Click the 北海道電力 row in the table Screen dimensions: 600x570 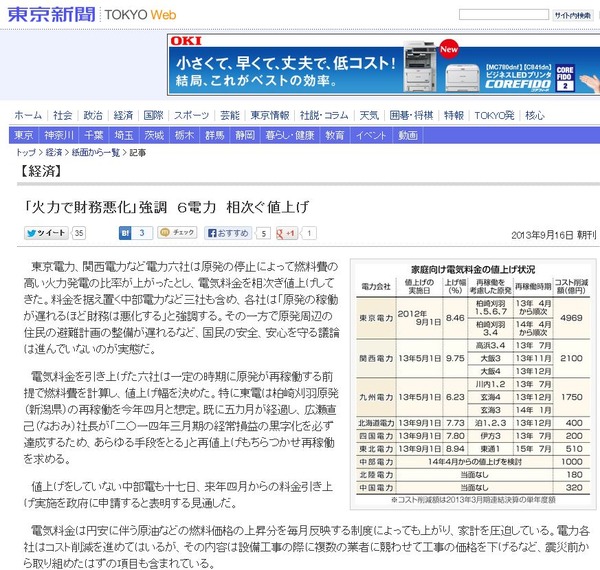point(473,423)
